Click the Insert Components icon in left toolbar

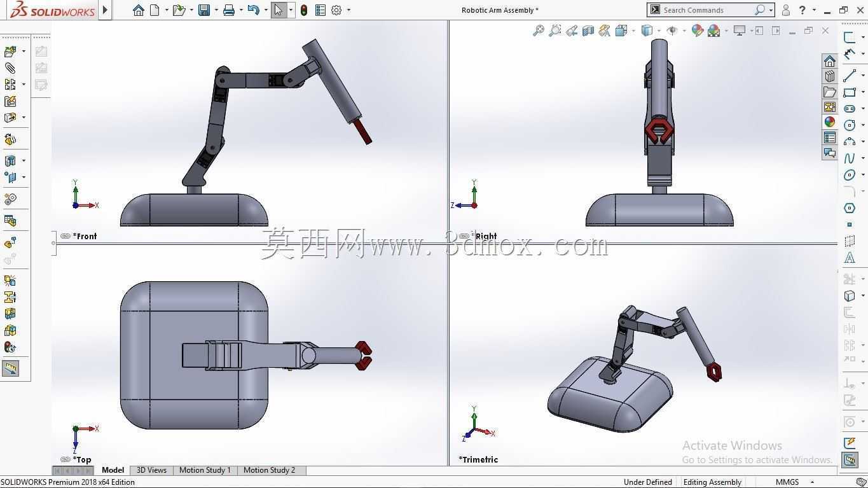click(x=10, y=51)
